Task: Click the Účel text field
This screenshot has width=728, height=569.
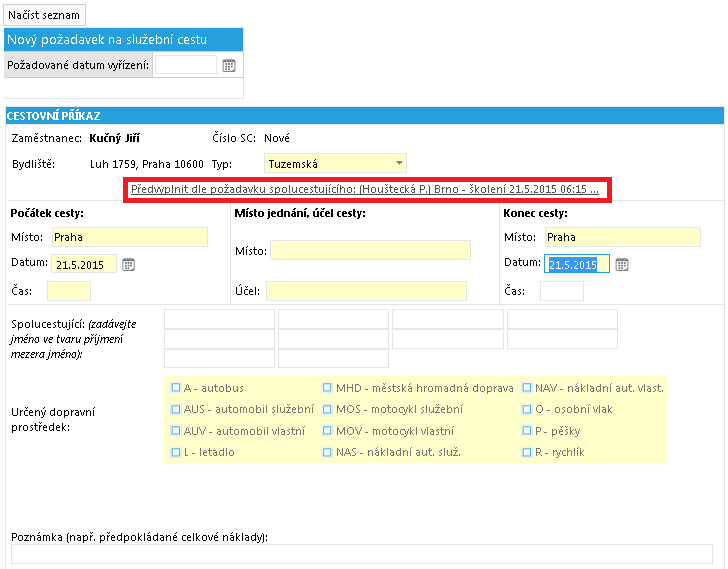Action: click(366, 291)
